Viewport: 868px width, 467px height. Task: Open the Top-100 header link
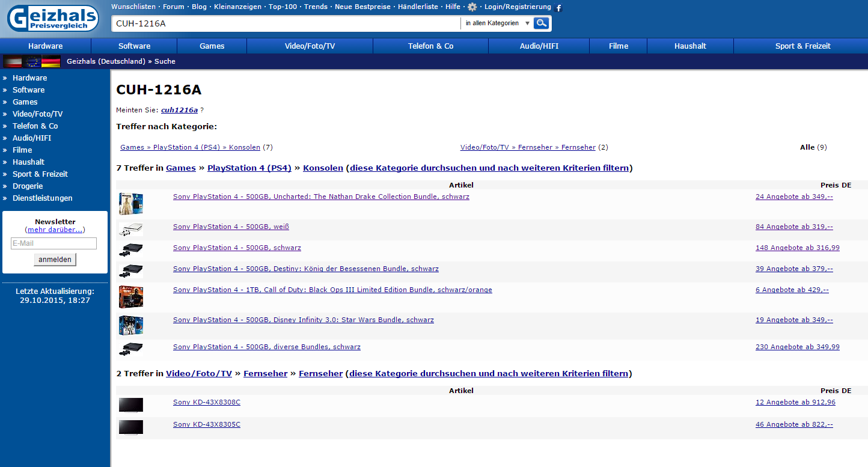(283, 7)
